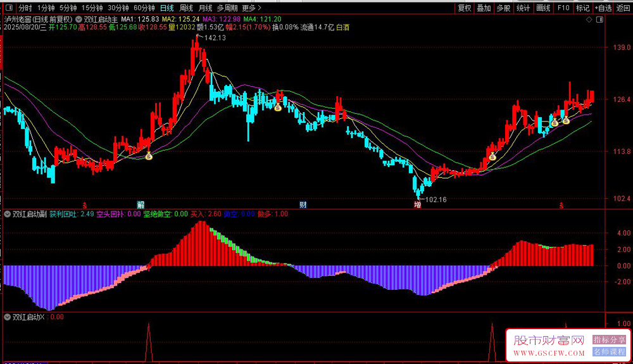
Task: Switch to the 1分钟 period tab
Action: [46, 8]
